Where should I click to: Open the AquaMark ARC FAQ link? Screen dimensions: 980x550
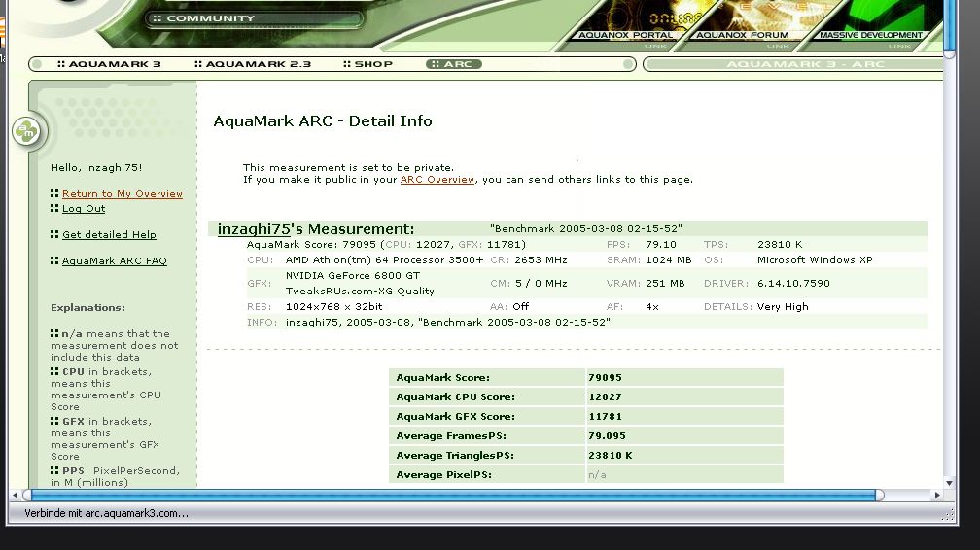(x=115, y=261)
